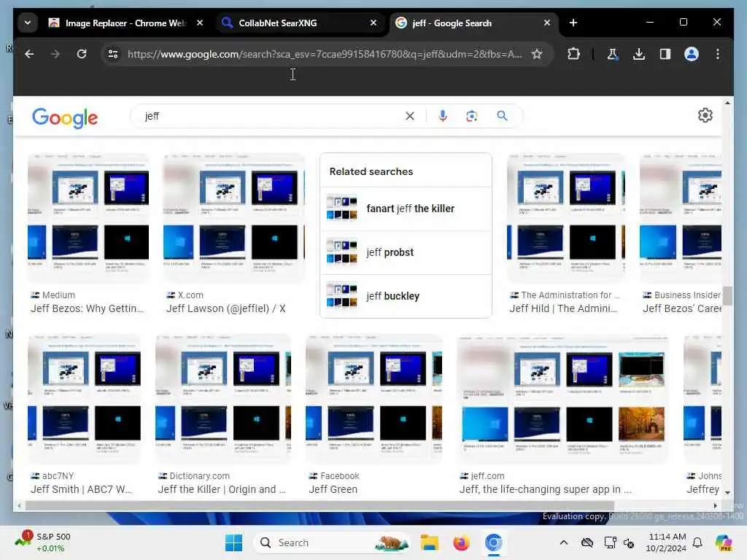Click Jeff Lawson (@jeffiel) / X title
747x560 pixels.
226,308
